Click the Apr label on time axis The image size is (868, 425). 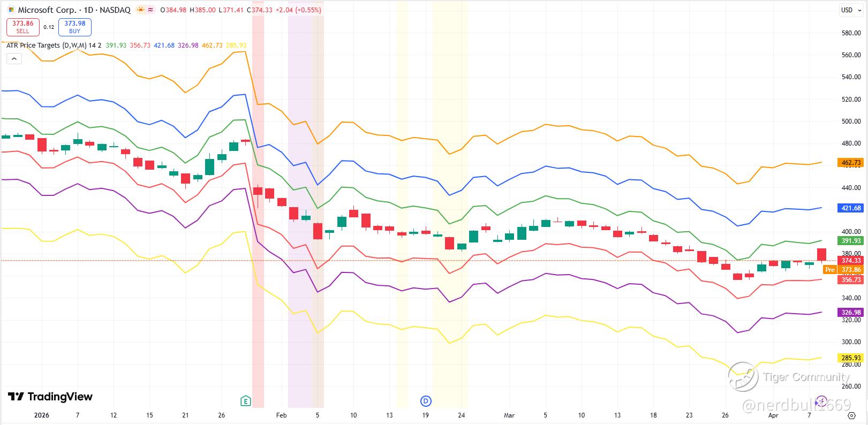[773, 415]
